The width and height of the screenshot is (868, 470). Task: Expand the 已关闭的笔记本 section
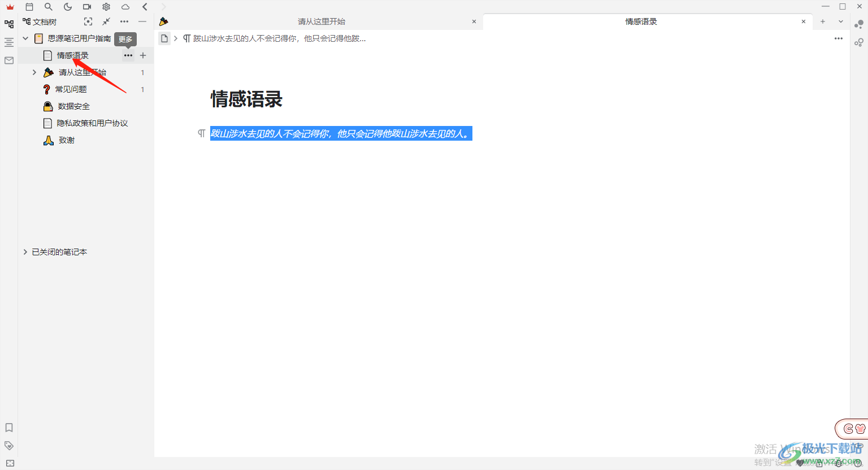(25, 252)
